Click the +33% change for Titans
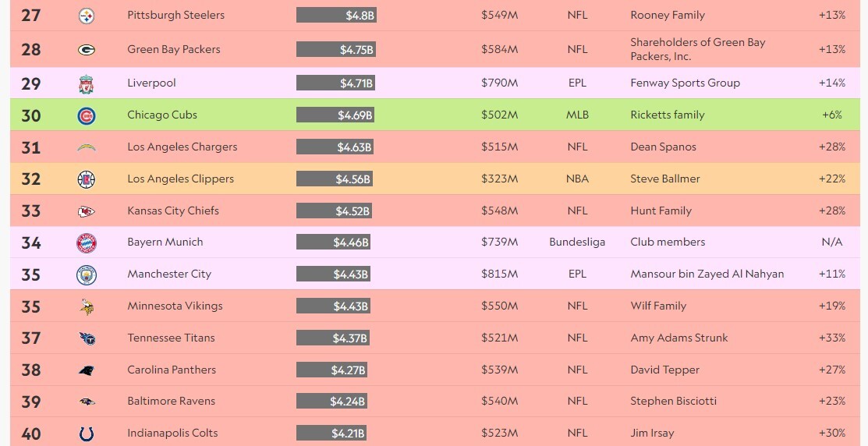This screenshot has height=446, width=868. (x=832, y=338)
